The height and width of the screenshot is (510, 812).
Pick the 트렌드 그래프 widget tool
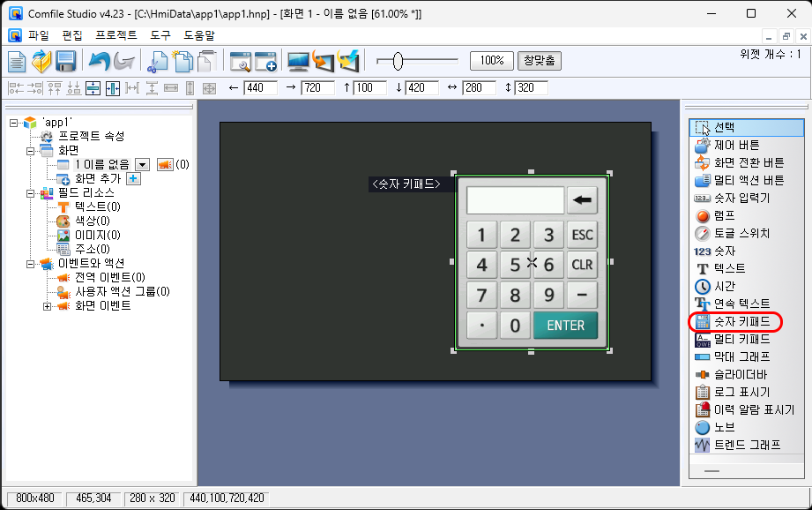(x=746, y=445)
